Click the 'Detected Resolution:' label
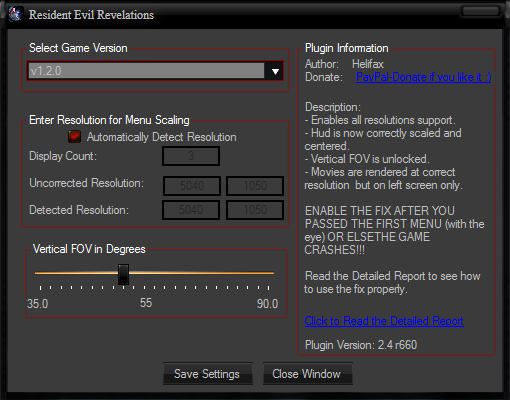 tap(79, 210)
